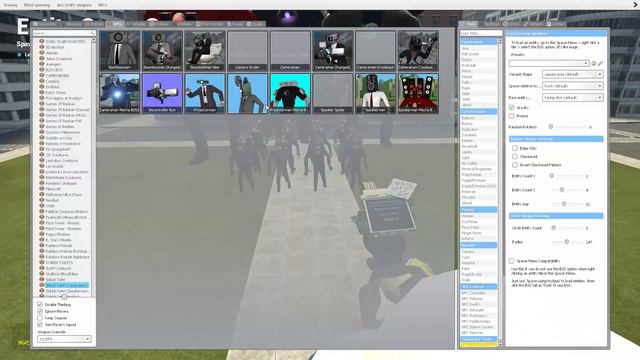Open the NPCs menu in top bar
640x360 pixels.
[102, 5]
